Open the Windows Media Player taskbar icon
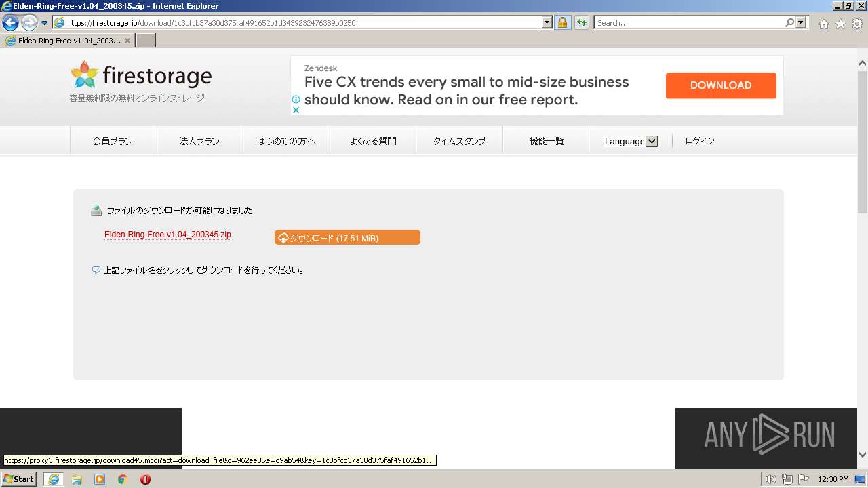Viewport: 868px width, 488px height. [100, 479]
